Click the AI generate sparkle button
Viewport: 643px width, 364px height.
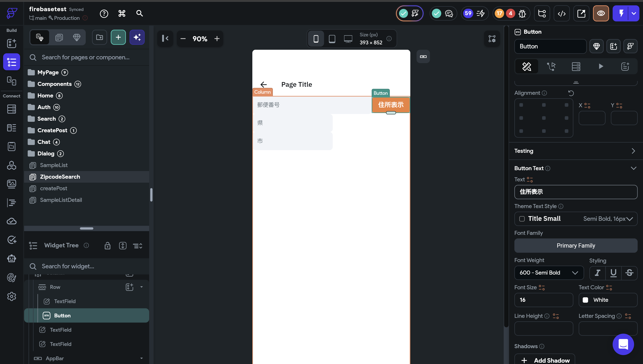tap(137, 37)
